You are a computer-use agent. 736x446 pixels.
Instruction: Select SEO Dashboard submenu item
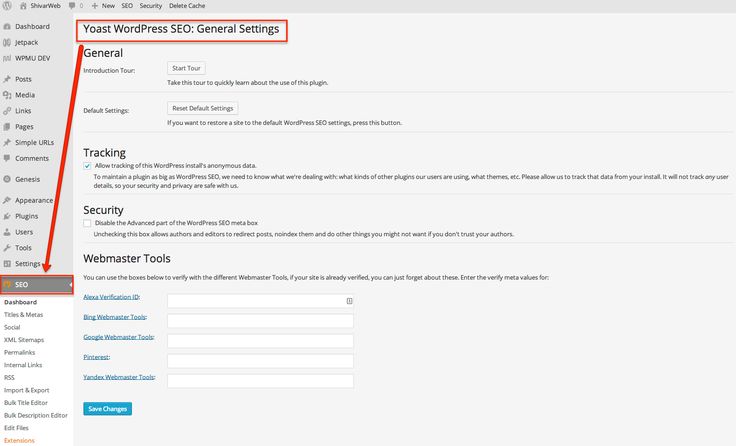pyautogui.click(x=20, y=302)
